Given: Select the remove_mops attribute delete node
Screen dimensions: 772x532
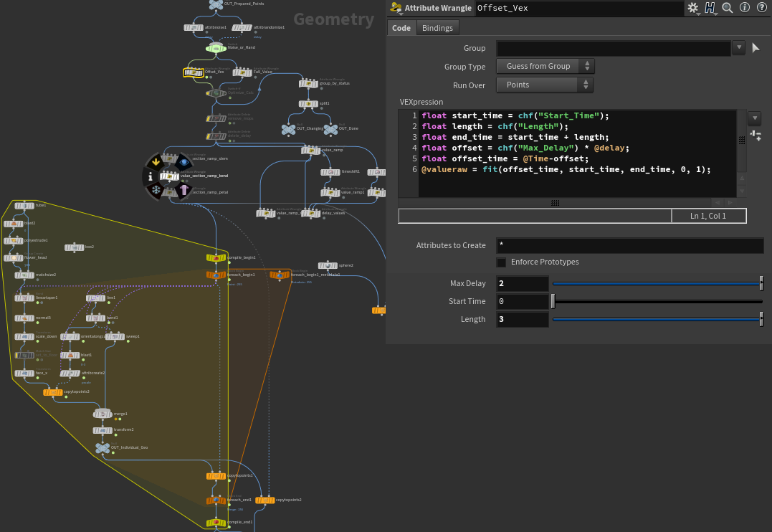Looking at the screenshot, I should 216,119.
